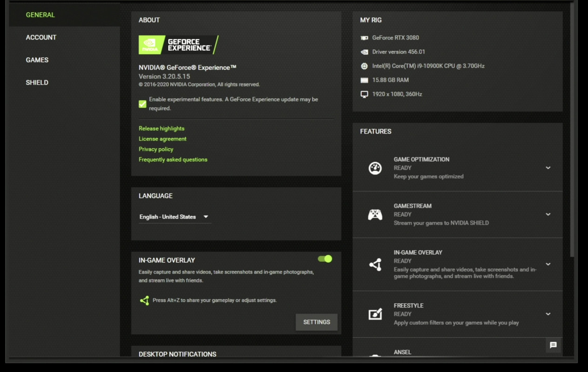This screenshot has height=372, width=588.
Task: Click the Freestyle filter icon
Action: [x=375, y=314]
